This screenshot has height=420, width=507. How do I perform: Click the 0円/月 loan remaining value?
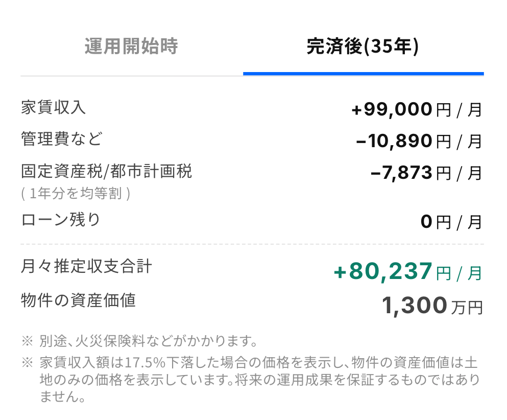(x=451, y=222)
